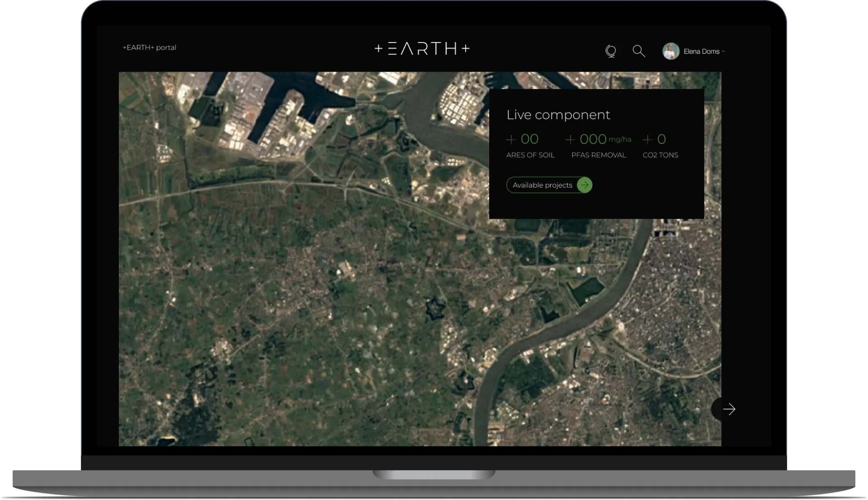Click the Live component heading
This screenshot has height=500, width=868.
point(558,115)
